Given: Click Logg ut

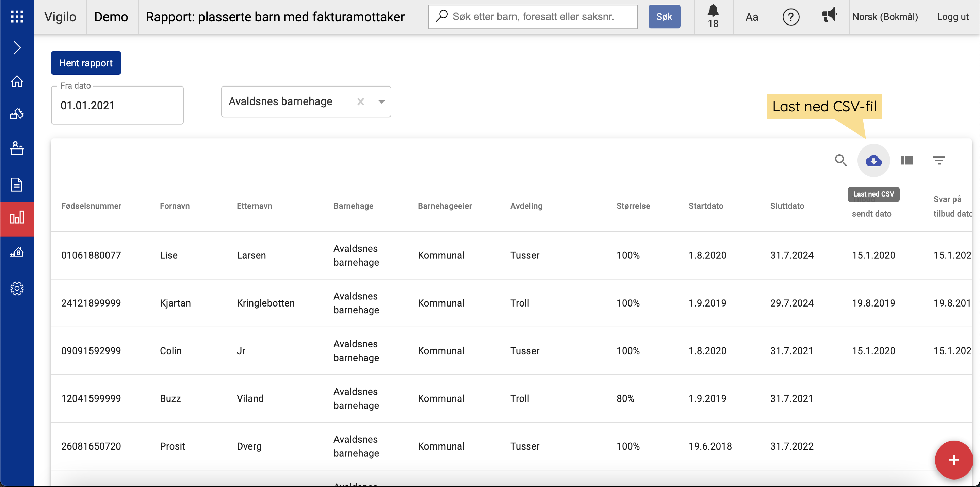Looking at the screenshot, I should (953, 17).
